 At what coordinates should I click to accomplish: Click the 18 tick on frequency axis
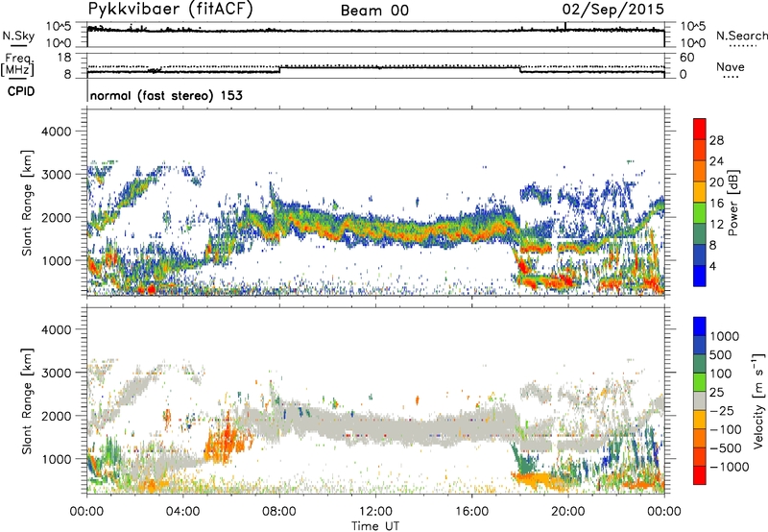click(x=64, y=58)
